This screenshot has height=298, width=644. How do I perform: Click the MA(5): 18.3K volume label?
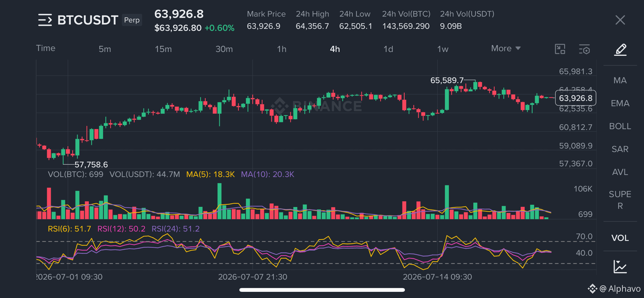pos(210,175)
